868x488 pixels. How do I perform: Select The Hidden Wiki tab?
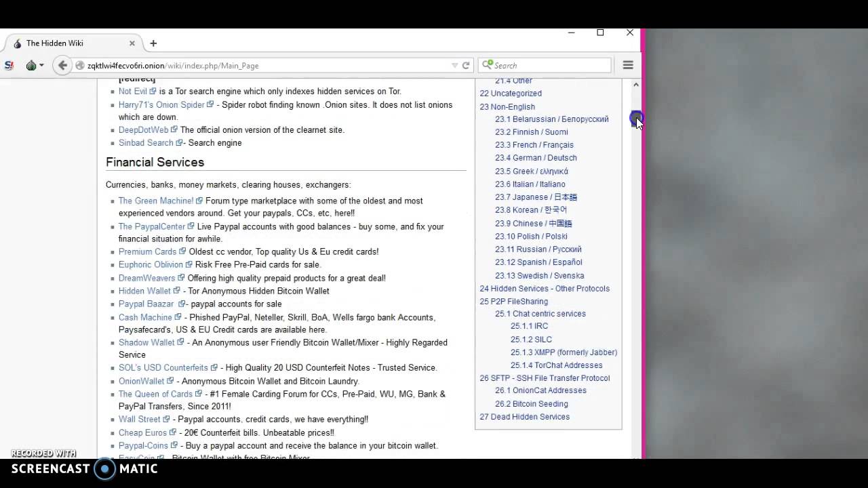(74, 43)
